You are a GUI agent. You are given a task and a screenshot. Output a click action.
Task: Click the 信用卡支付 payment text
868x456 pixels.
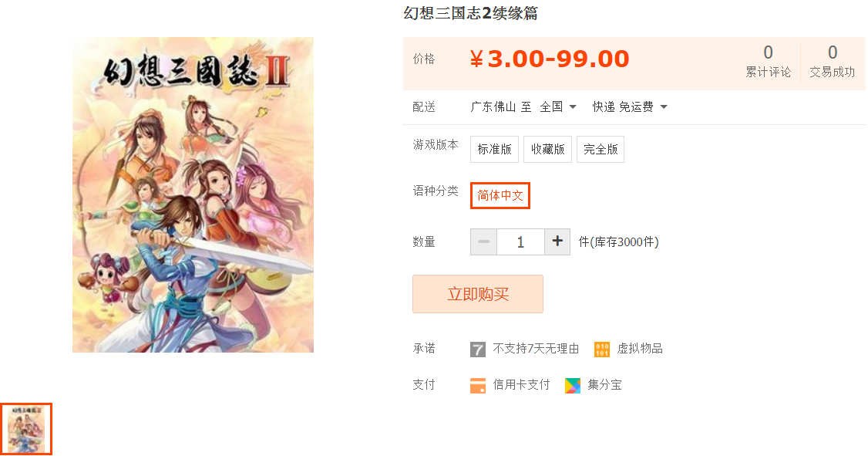tap(521, 384)
